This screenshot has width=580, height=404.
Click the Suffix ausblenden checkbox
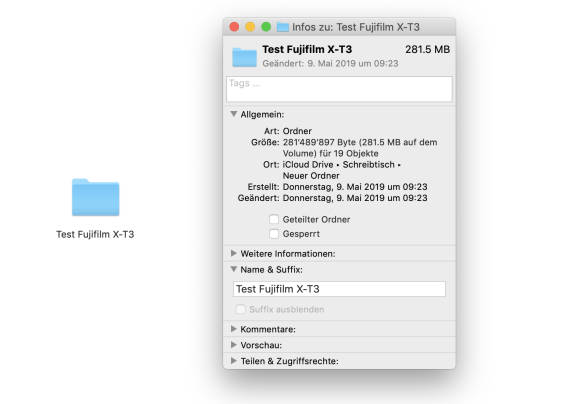(x=240, y=309)
